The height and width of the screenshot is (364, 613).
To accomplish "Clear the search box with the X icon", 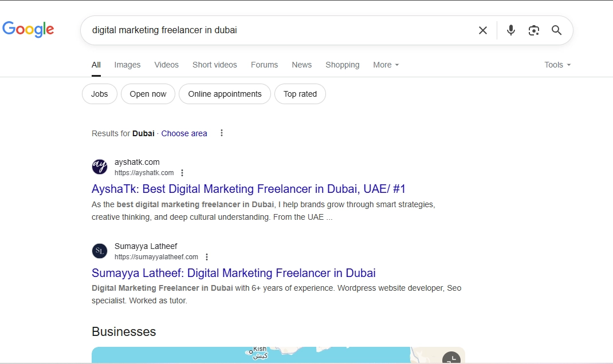I will click(x=483, y=30).
